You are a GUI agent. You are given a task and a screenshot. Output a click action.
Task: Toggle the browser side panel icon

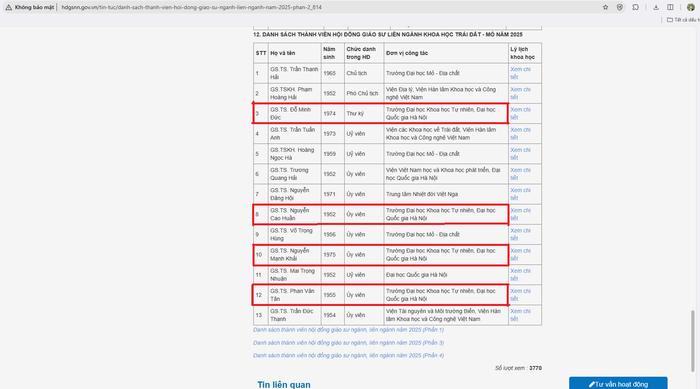(670, 7)
